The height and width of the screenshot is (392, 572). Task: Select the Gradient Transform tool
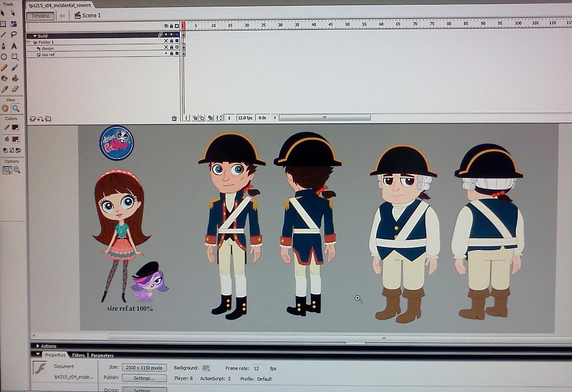[x=14, y=24]
